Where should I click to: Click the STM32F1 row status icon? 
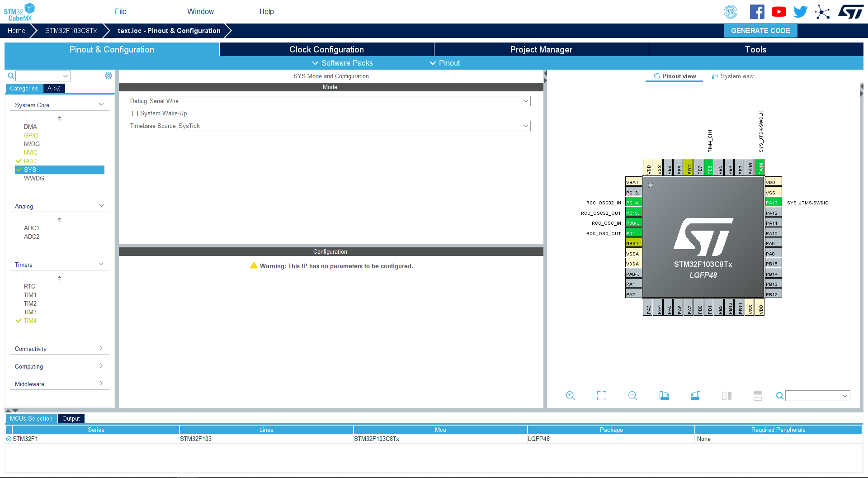pyautogui.click(x=9, y=439)
